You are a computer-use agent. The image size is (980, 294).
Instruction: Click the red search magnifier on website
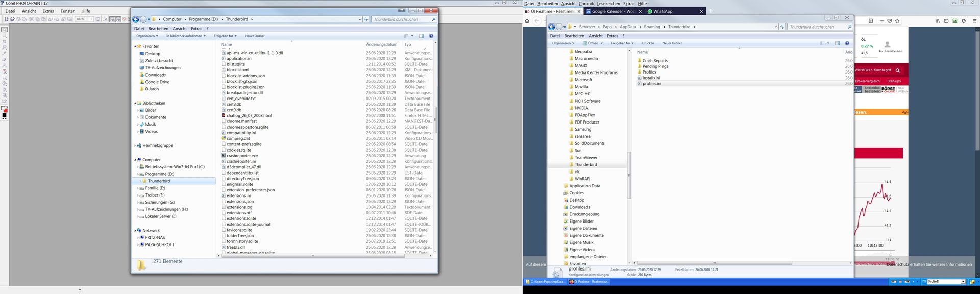[x=898, y=70]
